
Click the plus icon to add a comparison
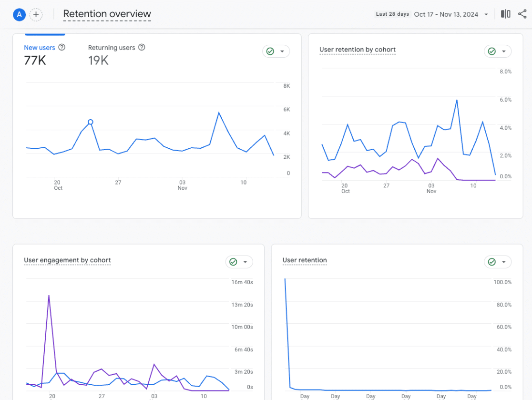coord(36,14)
